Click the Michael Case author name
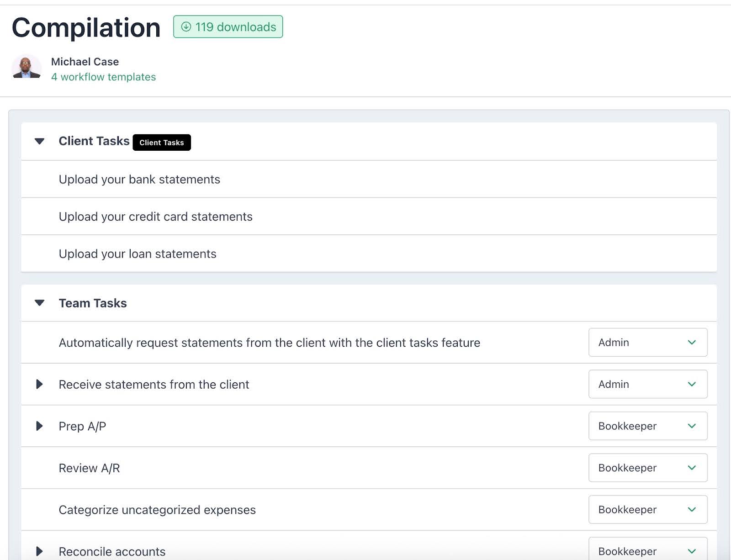Viewport: 731px width, 560px height. click(x=85, y=62)
